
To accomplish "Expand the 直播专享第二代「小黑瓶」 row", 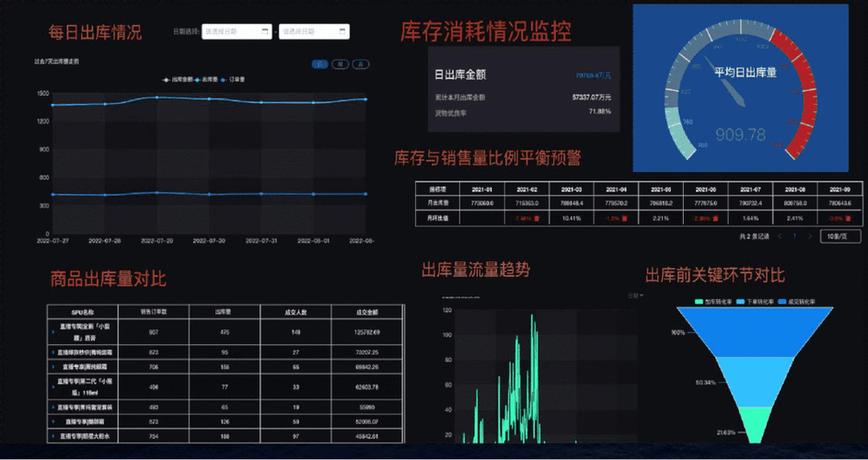I will pos(53,386).
